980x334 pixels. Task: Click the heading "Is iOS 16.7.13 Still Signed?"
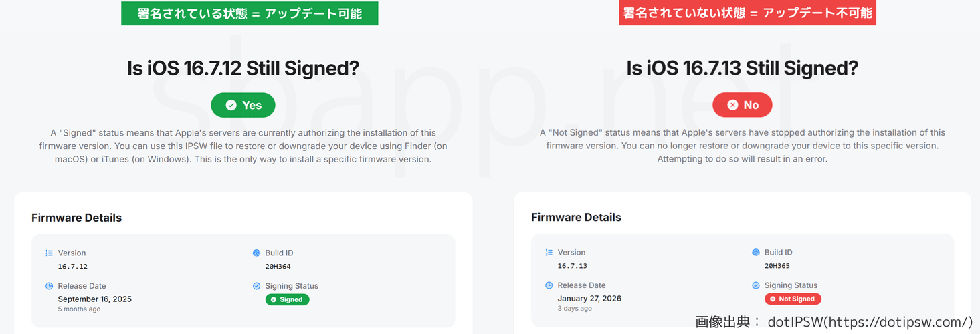pos(742,69)
